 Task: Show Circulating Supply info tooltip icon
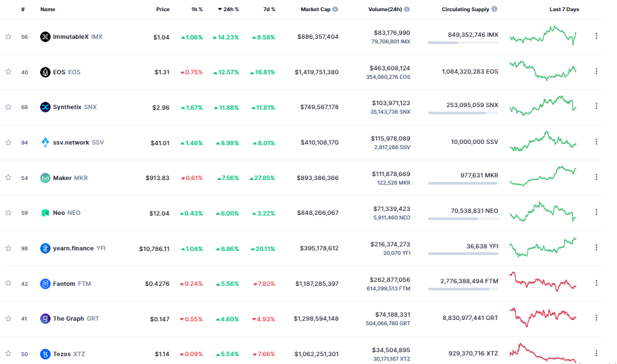tap(494, 9)
